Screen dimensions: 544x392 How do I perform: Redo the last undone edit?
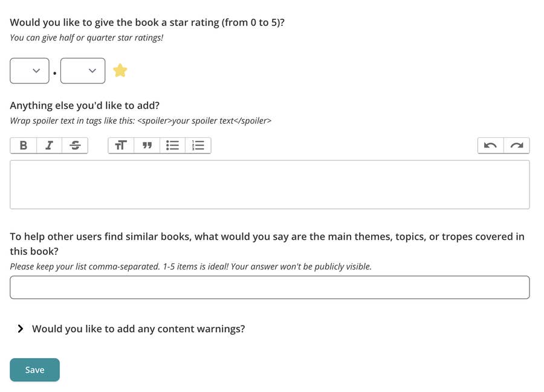pos(516,145)
